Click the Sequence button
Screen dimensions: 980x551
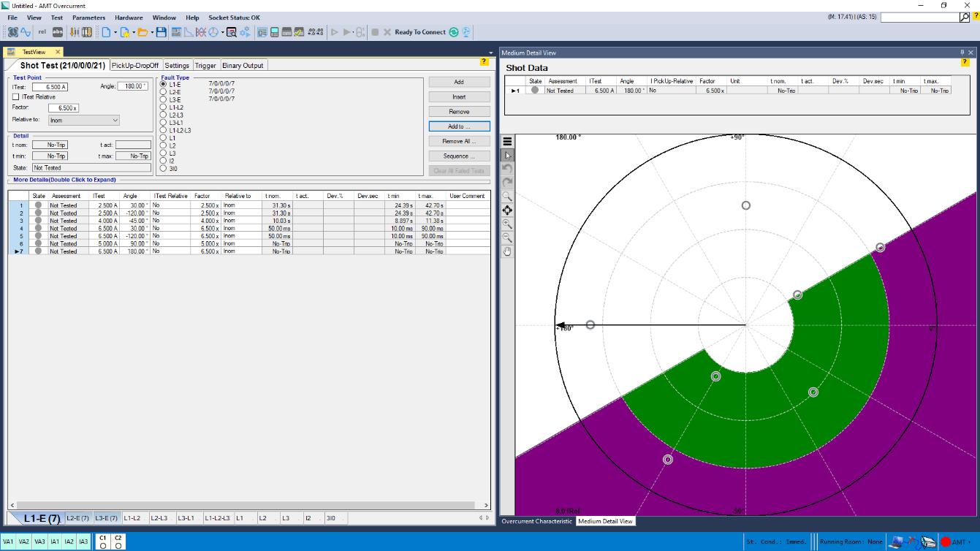(459, 156)
